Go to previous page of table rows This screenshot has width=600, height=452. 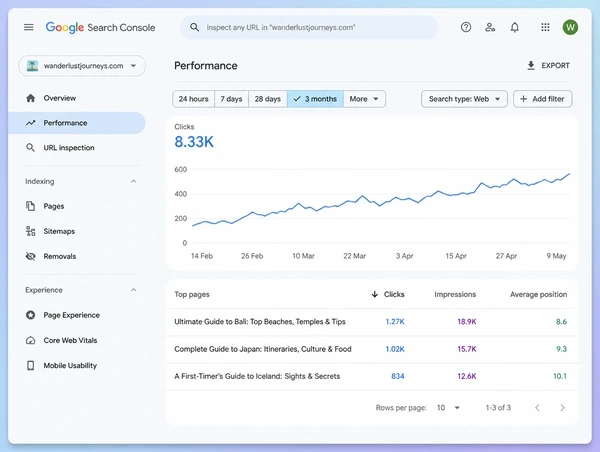(x=537, y=408)
